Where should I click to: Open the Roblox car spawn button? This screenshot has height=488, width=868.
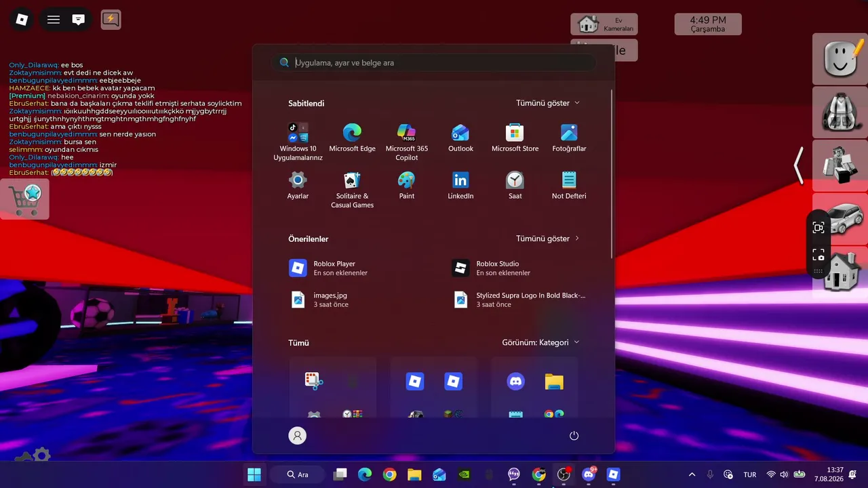point(845,219)
